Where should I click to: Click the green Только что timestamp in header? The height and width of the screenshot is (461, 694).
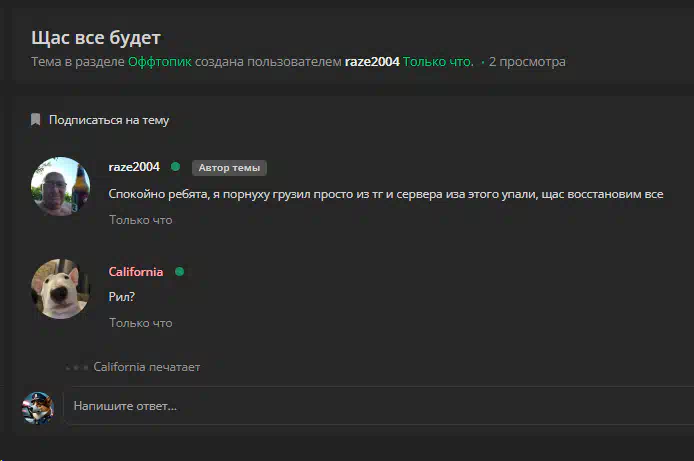click(438, 61)
